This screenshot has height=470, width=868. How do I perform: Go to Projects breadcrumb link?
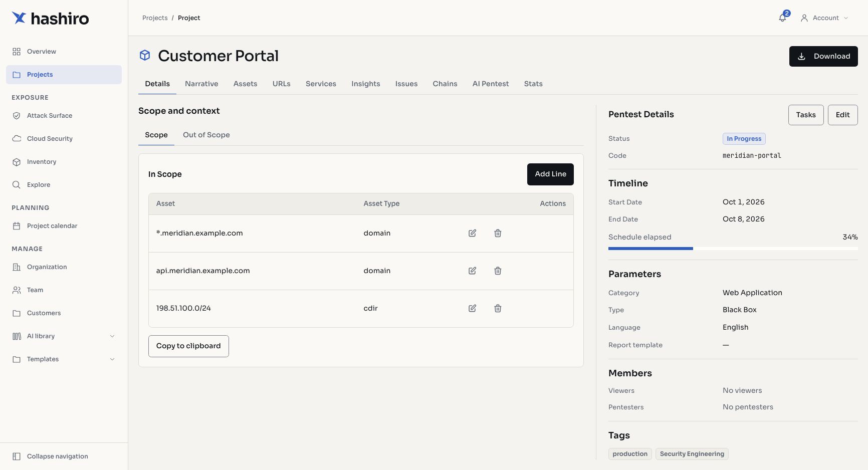(155, 18)
